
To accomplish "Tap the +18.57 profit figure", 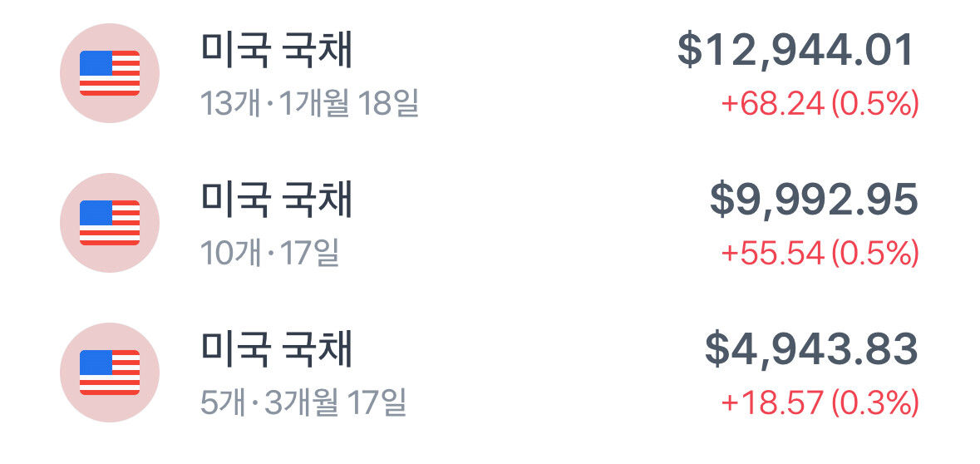I will point(772,403).
